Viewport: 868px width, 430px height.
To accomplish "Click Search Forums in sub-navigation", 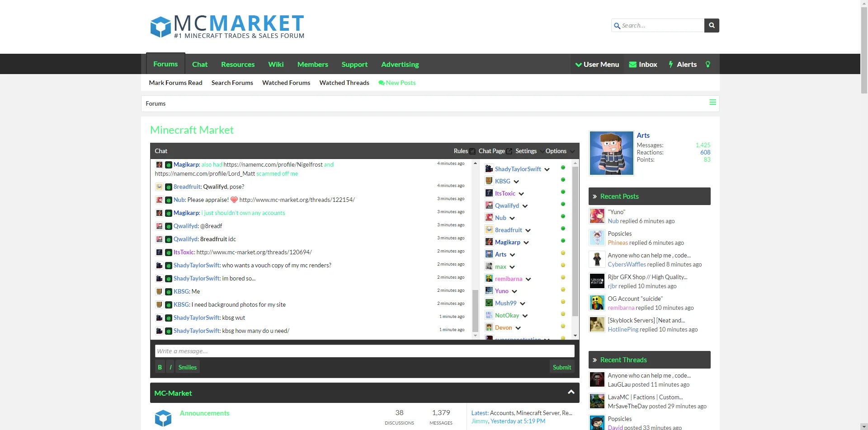I will [232, 83].
